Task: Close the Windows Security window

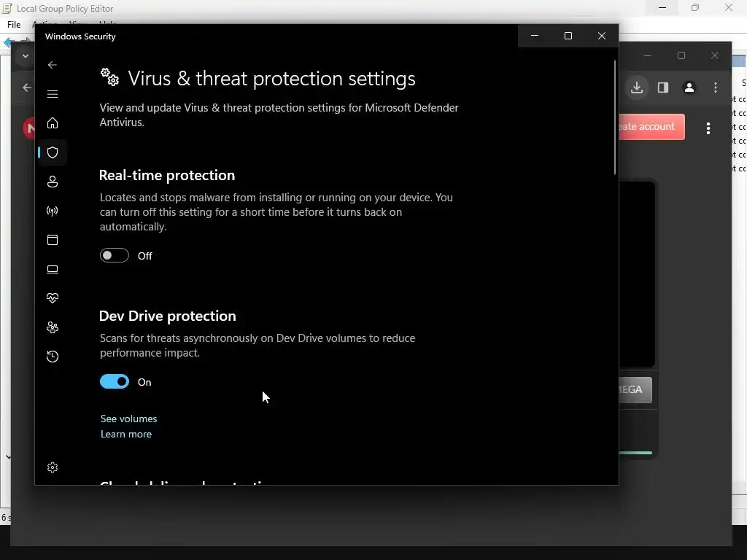Action: (x=602, y=36)
